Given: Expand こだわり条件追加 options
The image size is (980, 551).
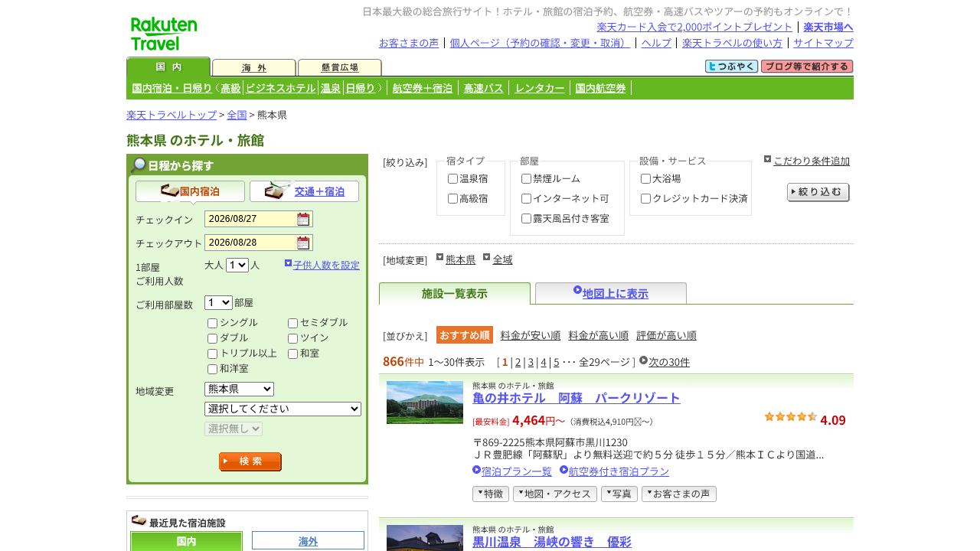Looking at the screenshot, I should pyautogui.click(x=812, y=161).
